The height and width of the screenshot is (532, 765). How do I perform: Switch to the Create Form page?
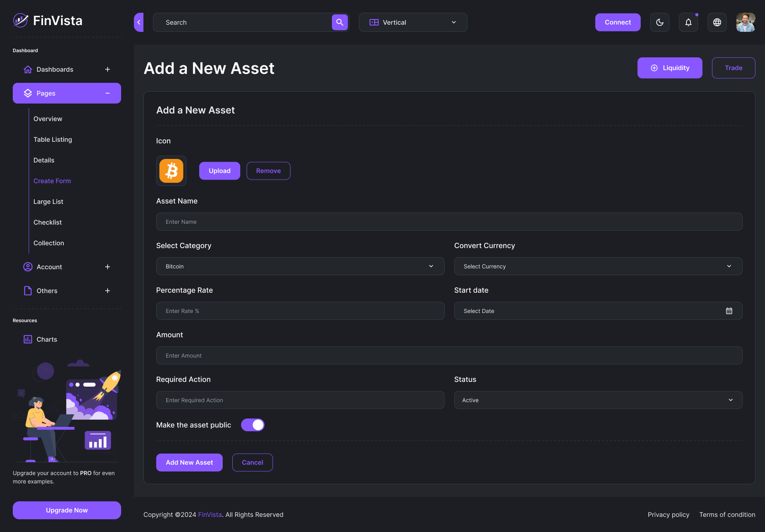52,181
